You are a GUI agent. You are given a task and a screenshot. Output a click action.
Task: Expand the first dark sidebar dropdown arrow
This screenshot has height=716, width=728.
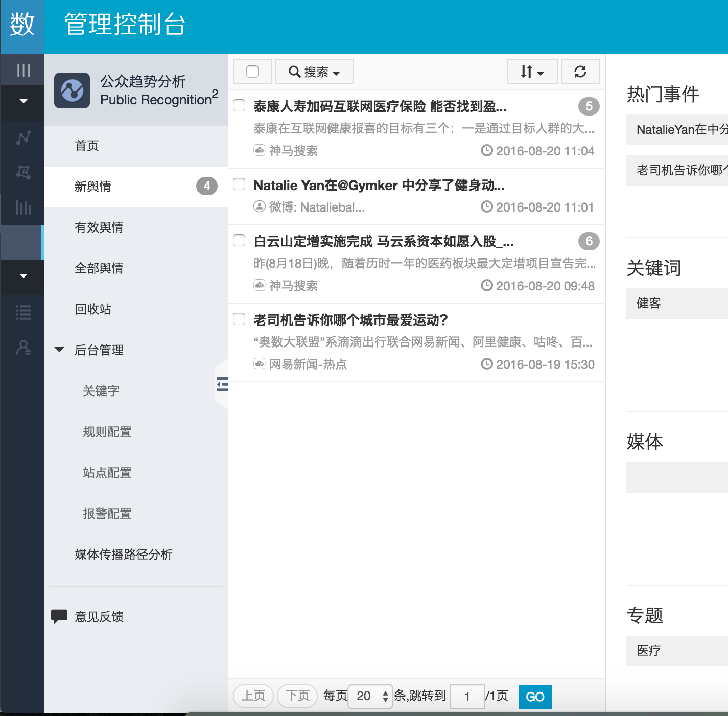point(24,101)
